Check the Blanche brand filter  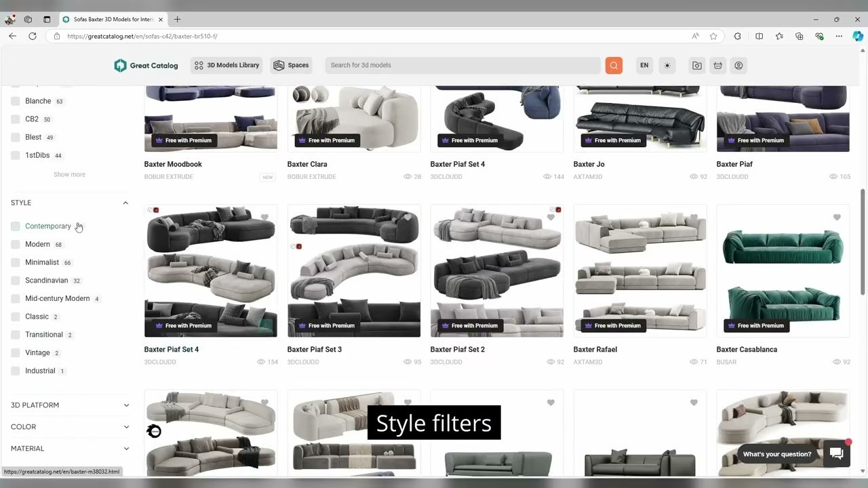pos(16,101)
